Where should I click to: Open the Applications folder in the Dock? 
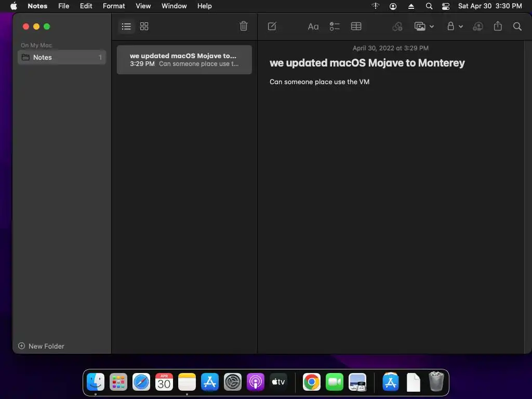click(391, 382)
